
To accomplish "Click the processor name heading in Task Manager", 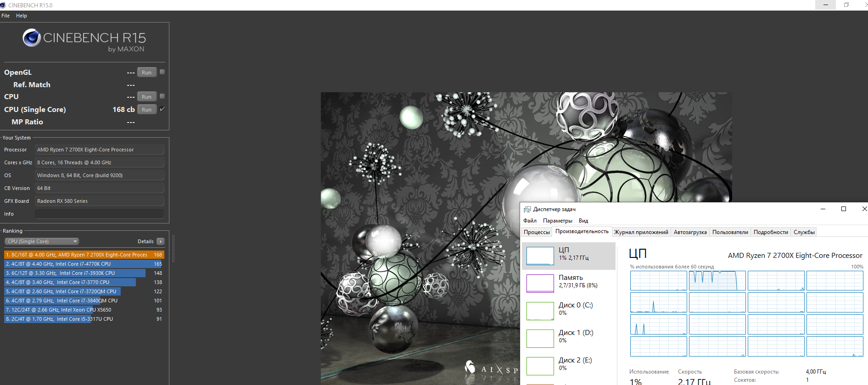I will (x=795, y=256).
